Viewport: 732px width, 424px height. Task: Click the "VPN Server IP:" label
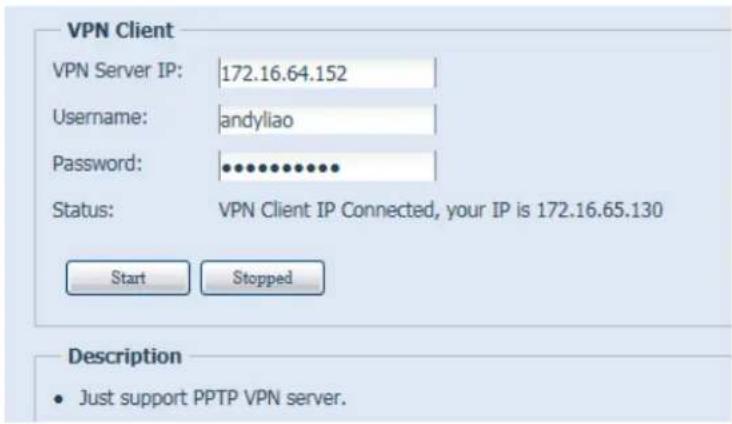pos(115,72)
